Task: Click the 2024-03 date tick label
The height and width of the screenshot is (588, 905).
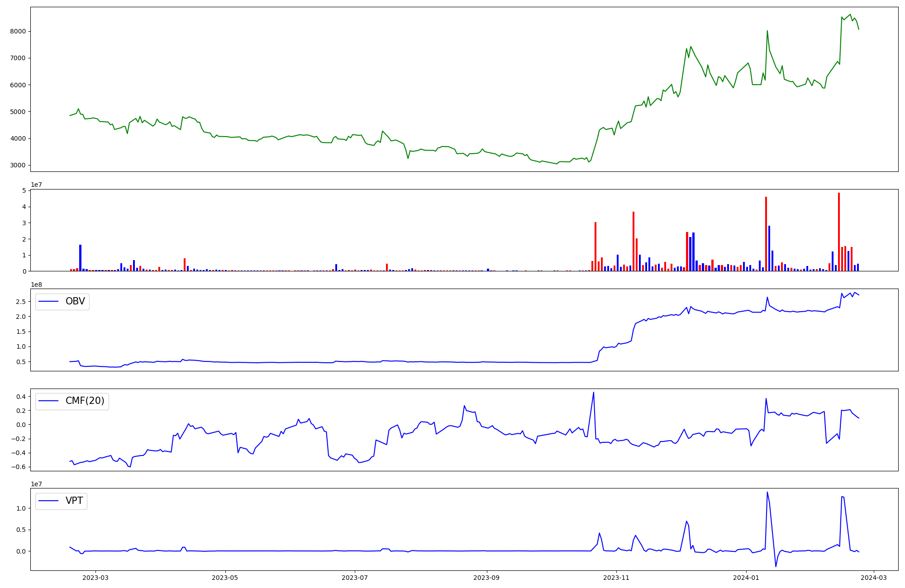Action: pyautogui.click(x=873, y=578)
